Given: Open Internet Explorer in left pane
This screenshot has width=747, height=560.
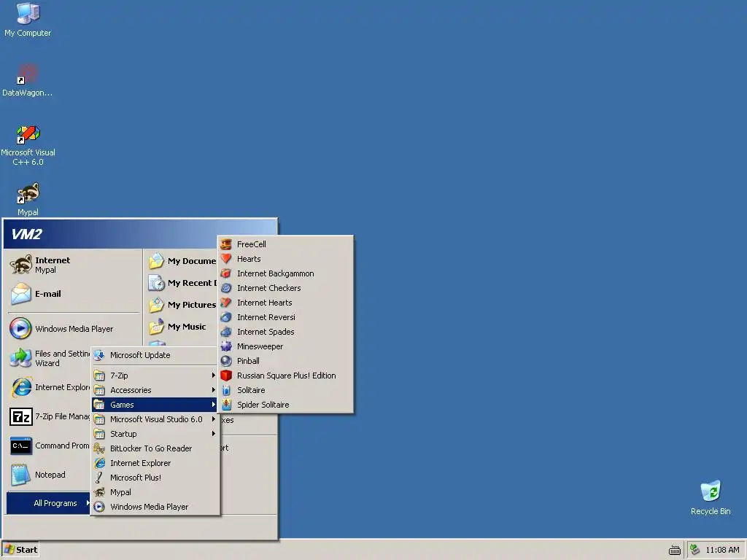Looking at the screenshot, I should [50, 387].
